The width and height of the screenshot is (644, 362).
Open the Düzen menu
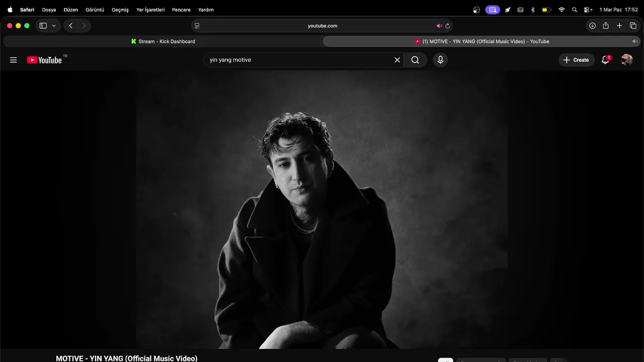[x=71, y=10]
